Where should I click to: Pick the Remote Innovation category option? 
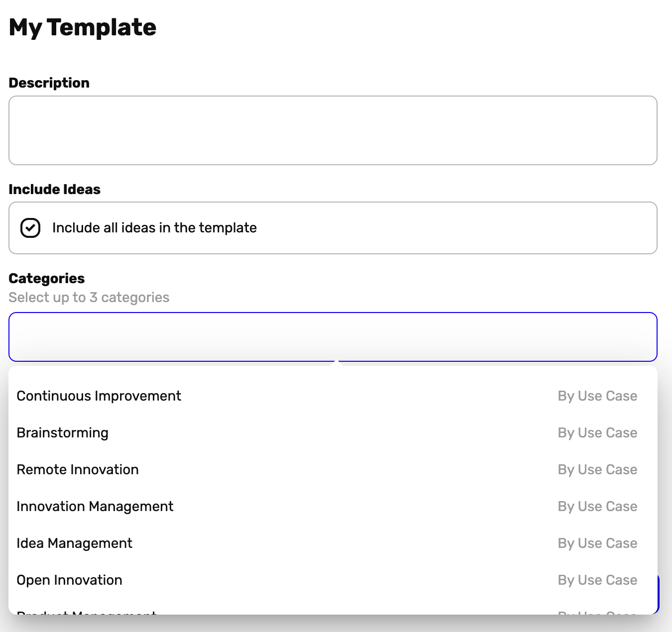[x=77, y=470]
